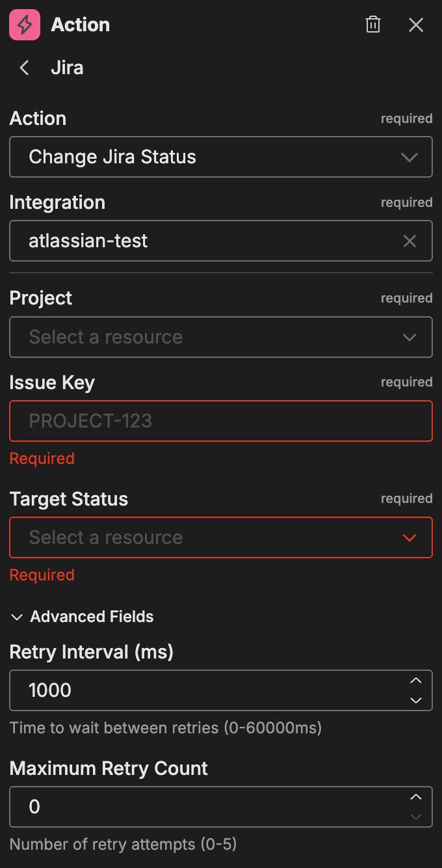This screenshot has width=442, height=868.
Task: Close the Action panel with the X
Action: 416,24
